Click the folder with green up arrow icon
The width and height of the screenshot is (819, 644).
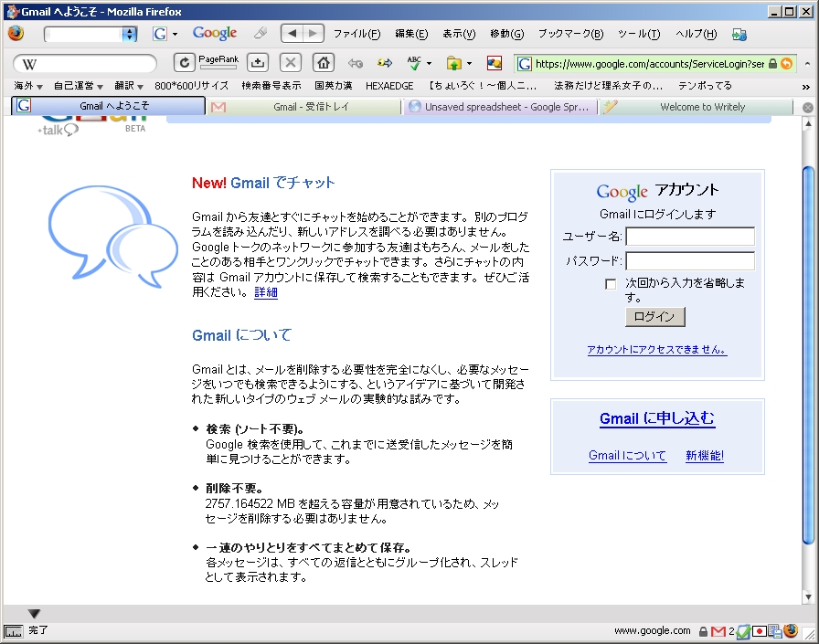454,64
